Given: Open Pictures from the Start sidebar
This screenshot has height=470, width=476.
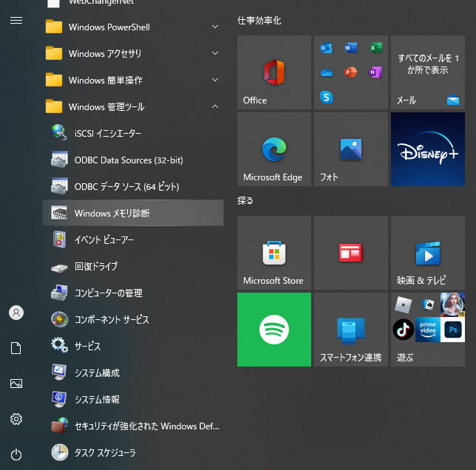Looking at the screenshot, I should (x=16, y=384).
